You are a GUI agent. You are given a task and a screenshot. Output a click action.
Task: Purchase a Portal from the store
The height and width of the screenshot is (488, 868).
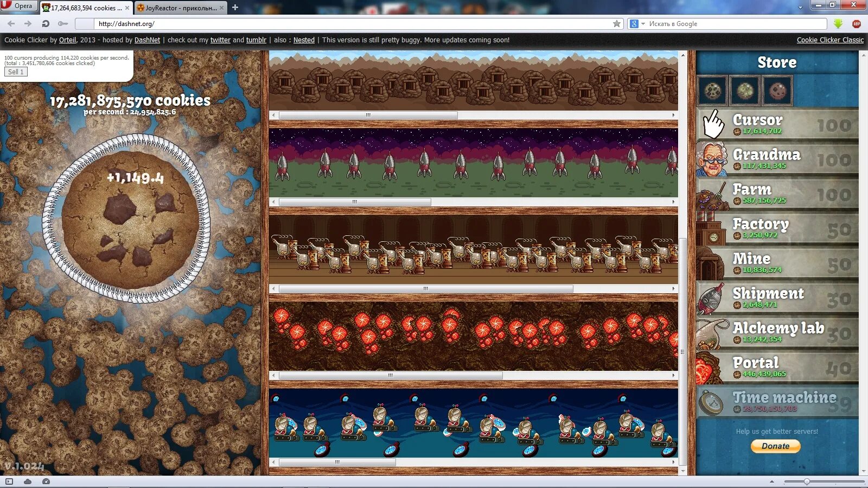point(777,367)
